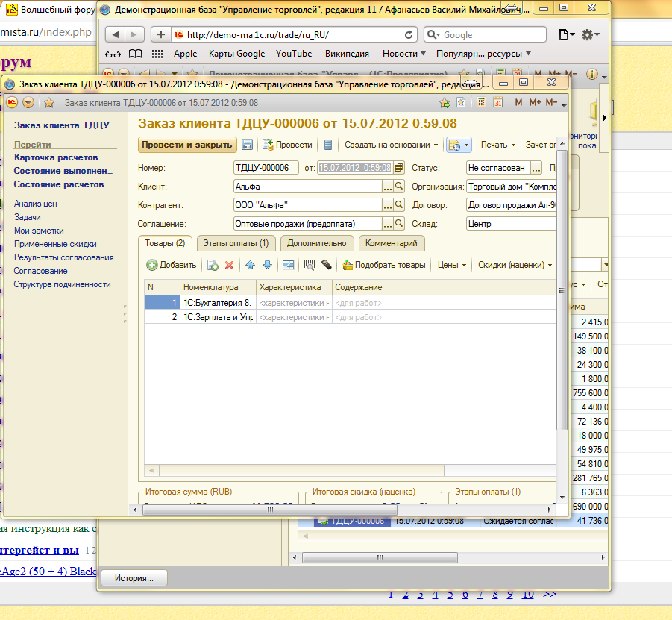
Task: Click the barcode search icon
Action: point(309,265)
